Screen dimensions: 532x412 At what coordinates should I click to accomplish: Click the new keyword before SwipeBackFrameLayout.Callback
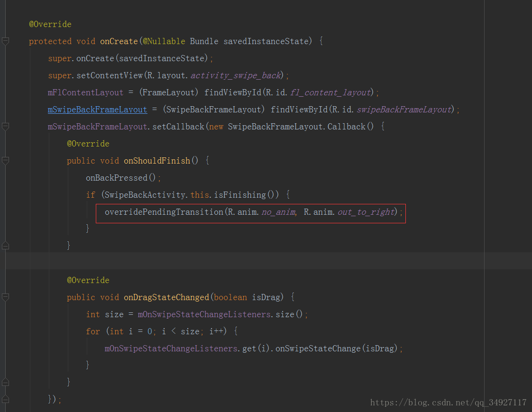click(216, 127)
